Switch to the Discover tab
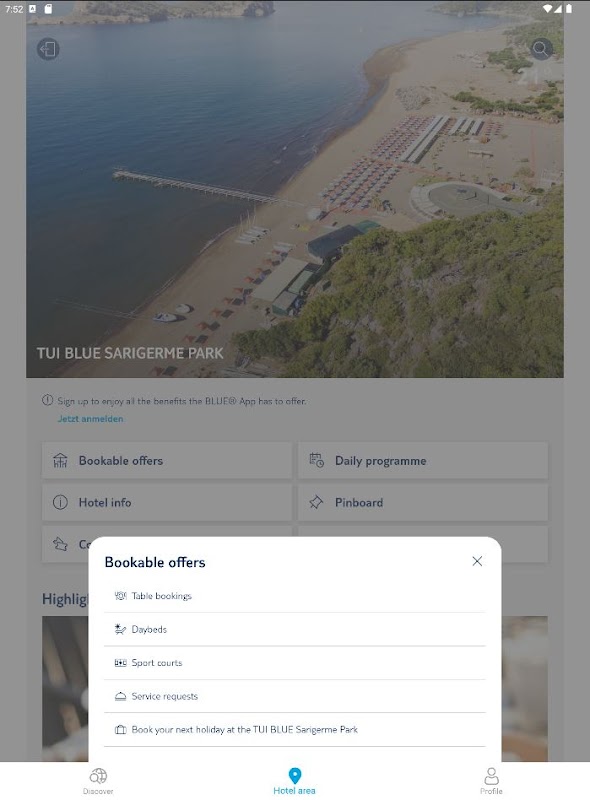Screen dimensions: 590x800 click(x=98, y=781)
